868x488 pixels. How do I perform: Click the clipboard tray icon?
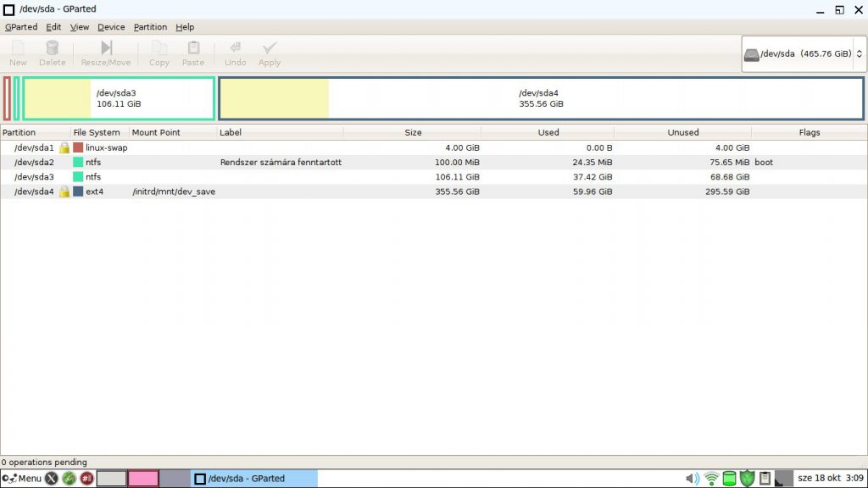pyautogui.click(x=765, y=478)
